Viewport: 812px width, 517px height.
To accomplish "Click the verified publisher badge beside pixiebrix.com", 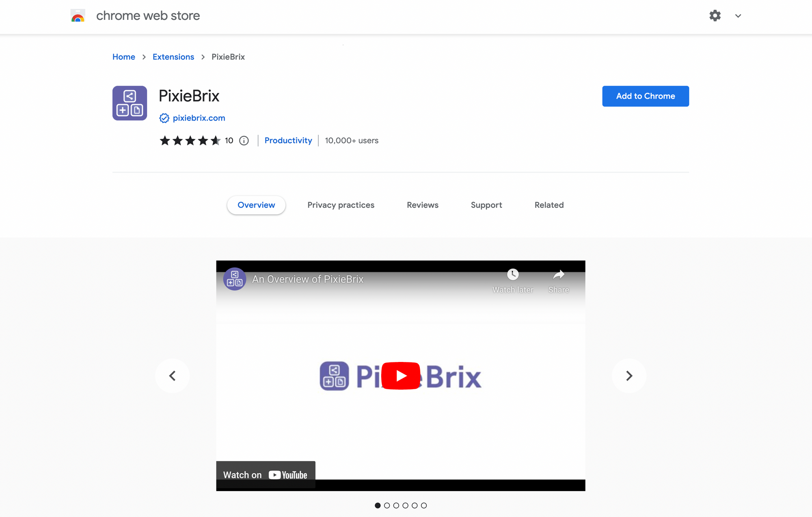I will [x=164, y=118].
